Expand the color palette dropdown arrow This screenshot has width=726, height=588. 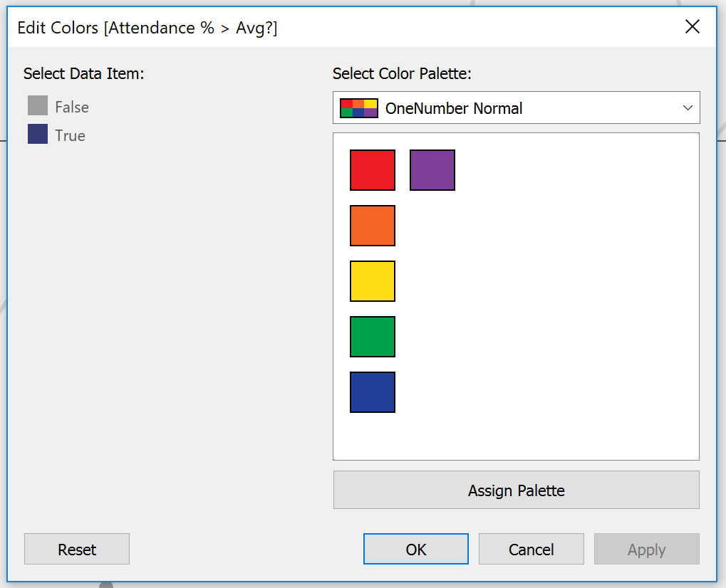tap(688, 107)
